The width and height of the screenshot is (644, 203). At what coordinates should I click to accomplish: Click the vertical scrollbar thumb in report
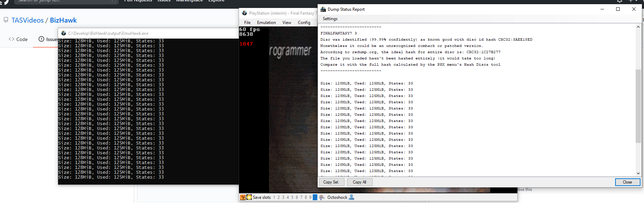pyautogui.click(x=638, y=106)
